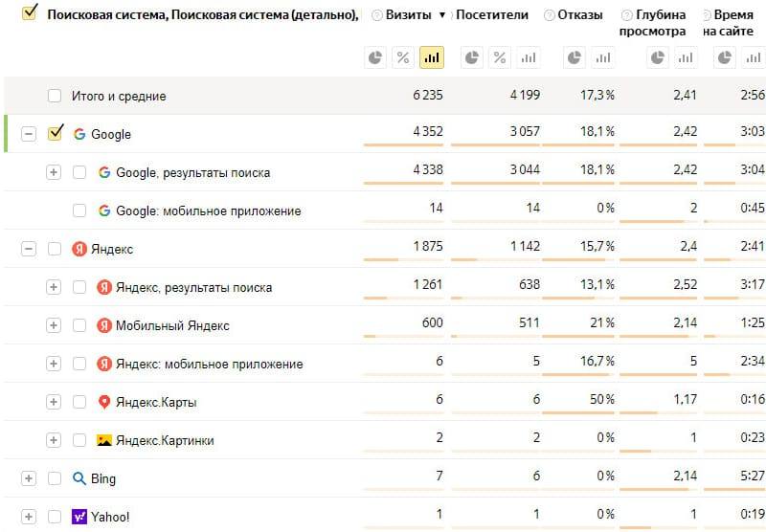Sort by Визиты column header
Viewport: 766px width, 532px height.
[x=409, y=15]
